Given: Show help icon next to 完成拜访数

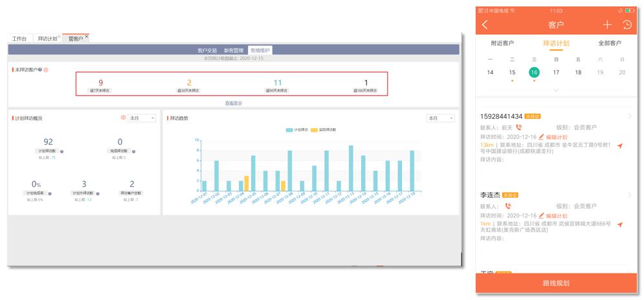Looking at the screenshot, I should click(x=133, y=151).
